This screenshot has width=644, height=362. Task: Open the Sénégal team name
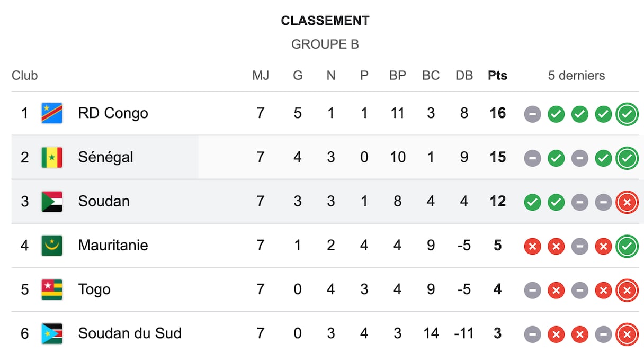[x=105, y=157]
